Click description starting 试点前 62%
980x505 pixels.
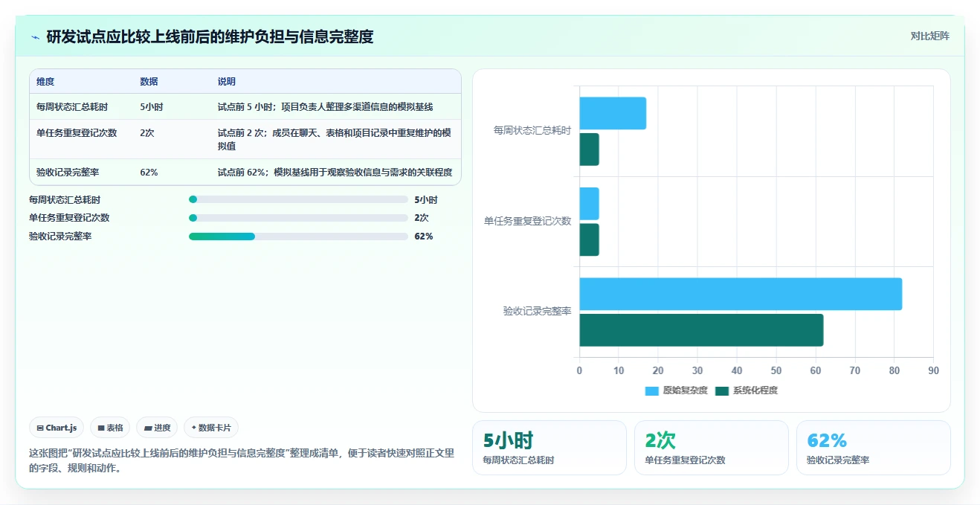click(x=335, y=173)
